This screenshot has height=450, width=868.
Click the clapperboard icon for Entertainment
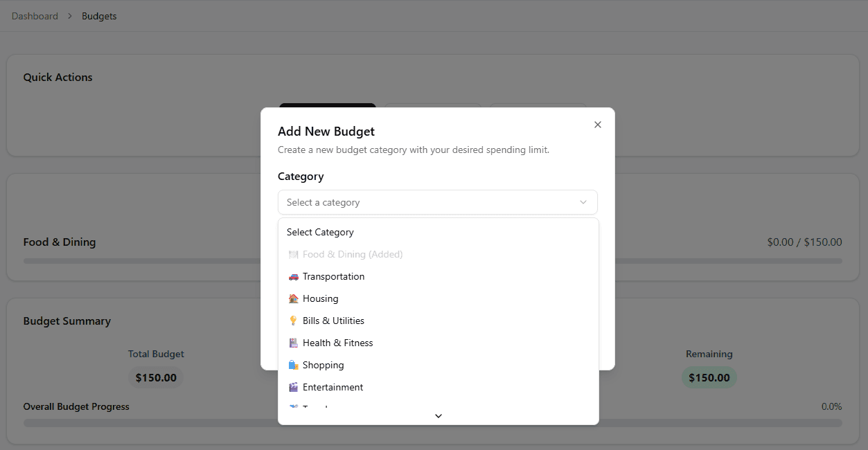[294, 387]
